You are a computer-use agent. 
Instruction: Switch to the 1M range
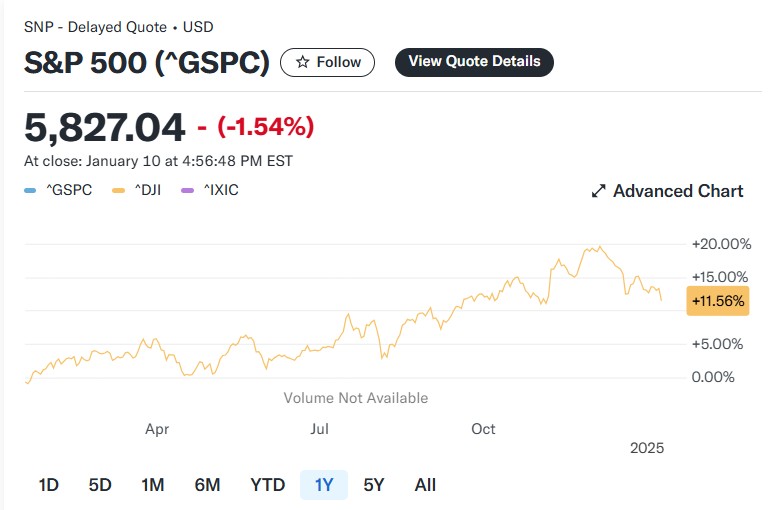(153, 485)
